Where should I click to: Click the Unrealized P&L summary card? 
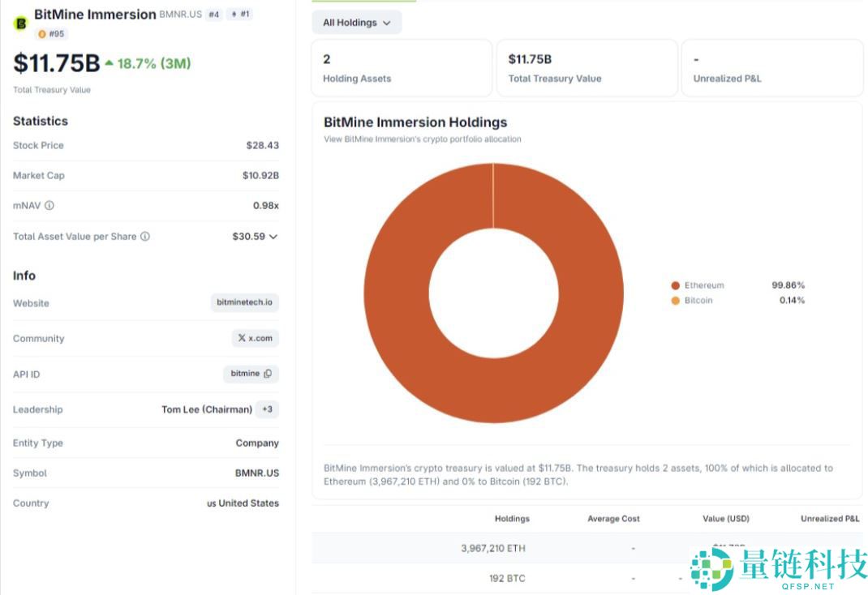772,68
